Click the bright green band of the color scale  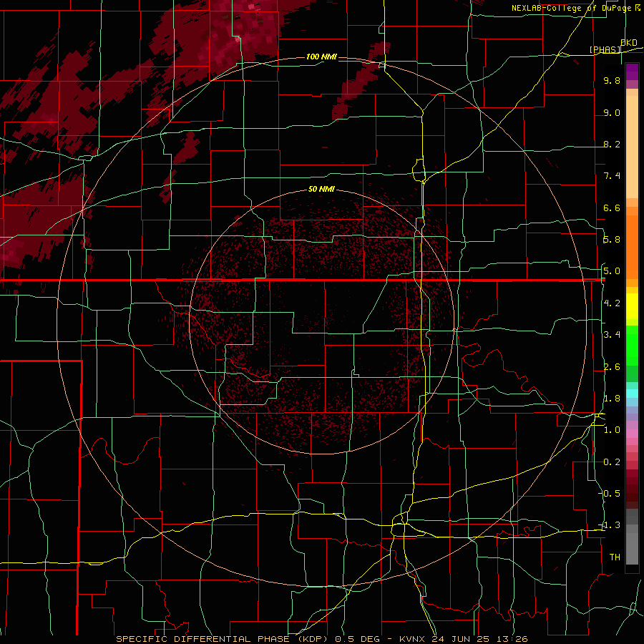pos(632,345)
